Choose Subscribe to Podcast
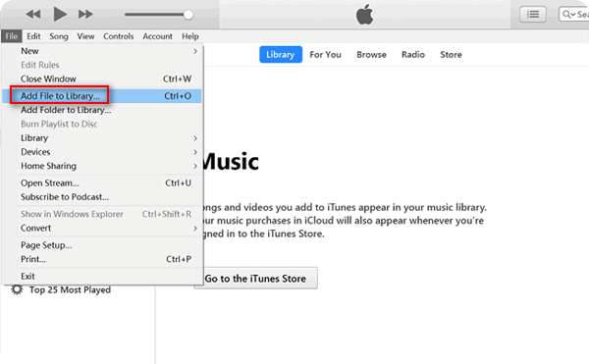The image size is (589, 364). pyautogui.click(x=102, y=197)
